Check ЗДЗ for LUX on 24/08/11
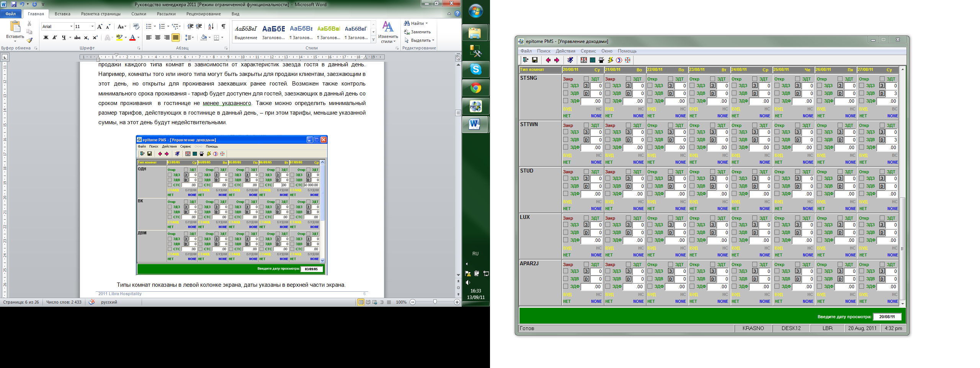 coord(734,225)
